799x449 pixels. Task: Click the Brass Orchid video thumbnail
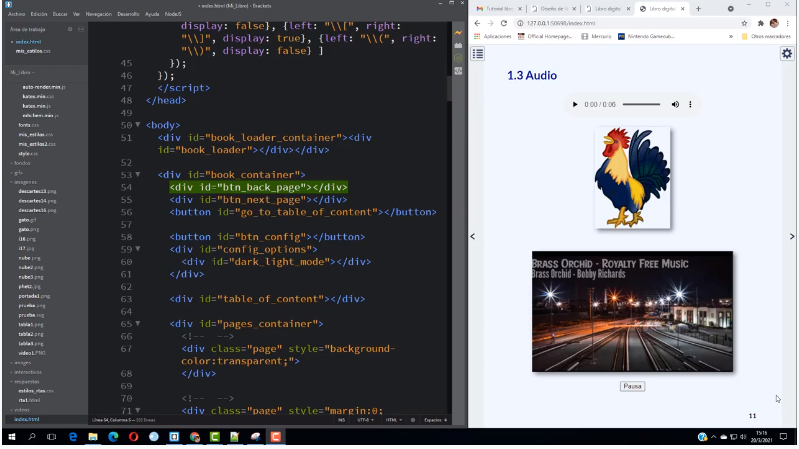(632, 311)
